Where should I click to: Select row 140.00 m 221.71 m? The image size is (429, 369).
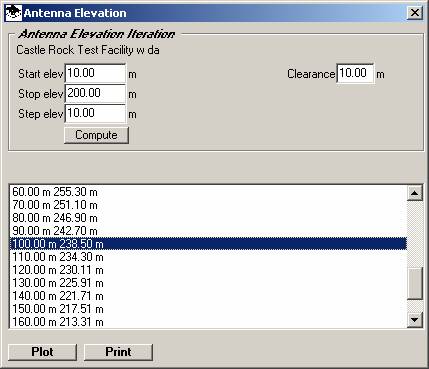tap(208, 296)
